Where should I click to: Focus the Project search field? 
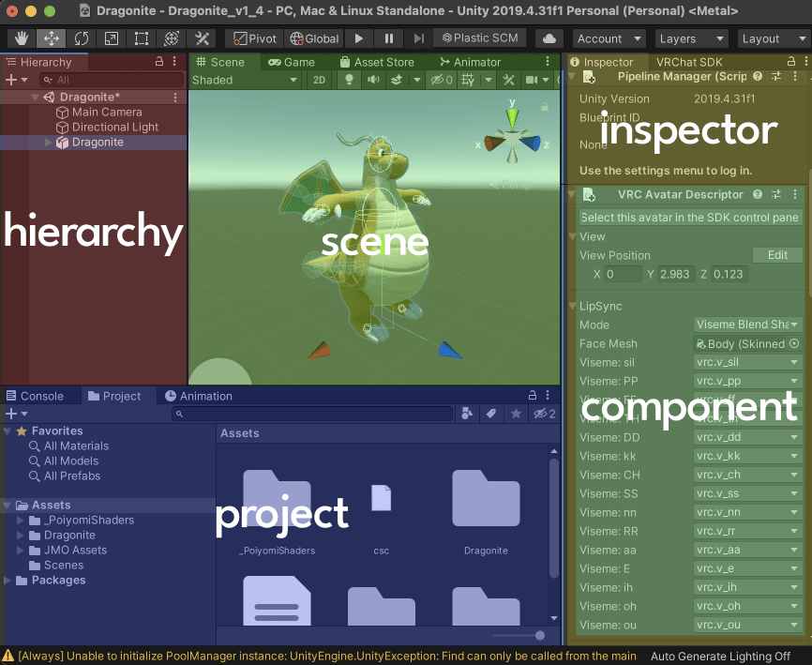click(x=311, y=414)
